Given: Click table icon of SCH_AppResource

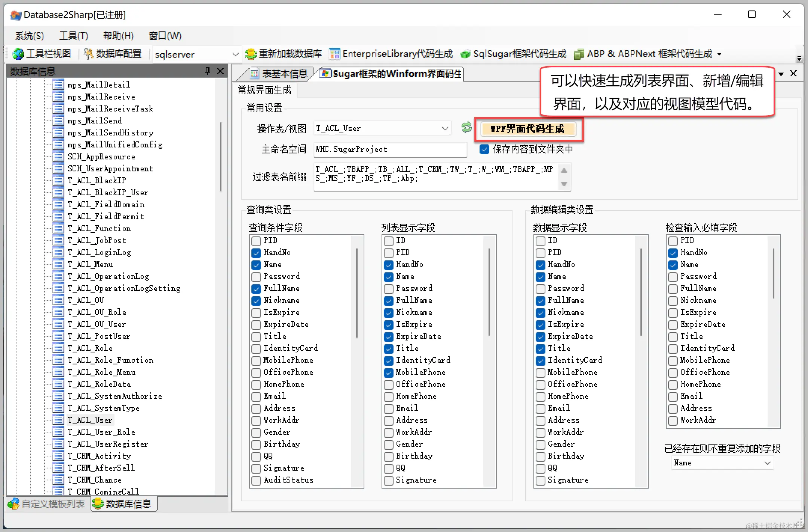Looking at the screenshot, I should pos(58,156).
